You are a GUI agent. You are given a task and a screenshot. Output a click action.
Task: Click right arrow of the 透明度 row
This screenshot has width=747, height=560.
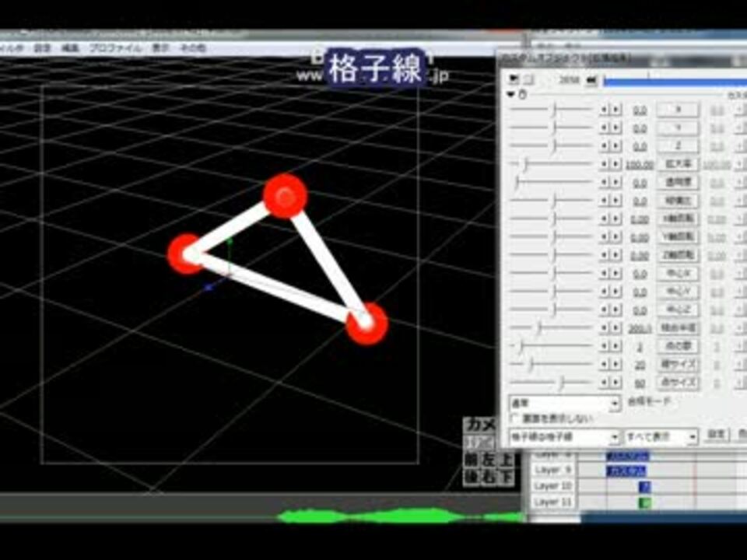tap(616, 182)
